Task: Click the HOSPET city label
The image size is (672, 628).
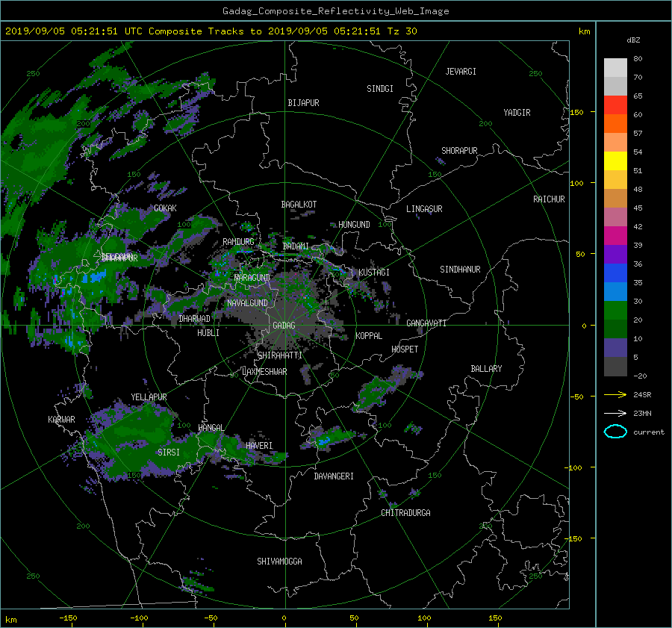Action: pos(405,349)
